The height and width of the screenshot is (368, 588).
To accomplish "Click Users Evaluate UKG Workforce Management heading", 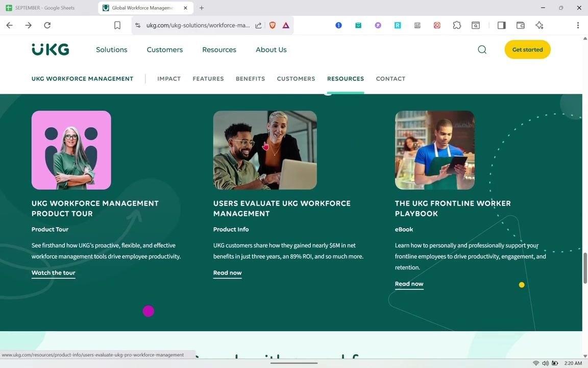I will pos(282,209).
